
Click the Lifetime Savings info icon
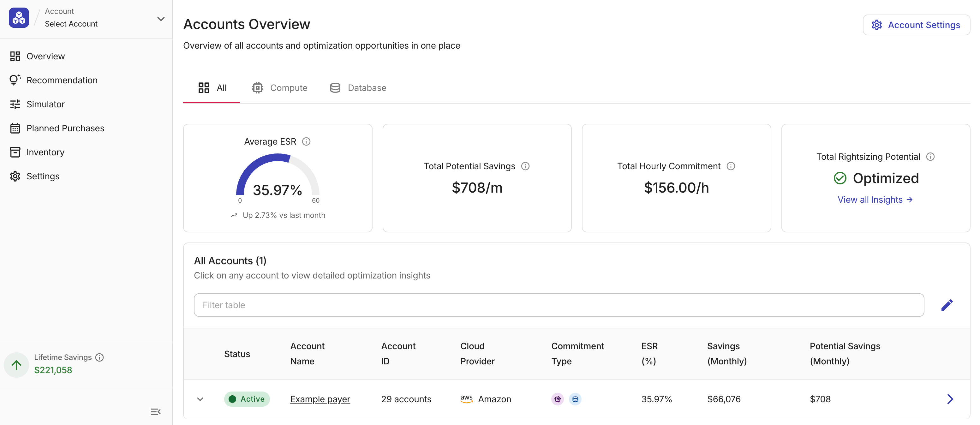[x=99, y=357]
